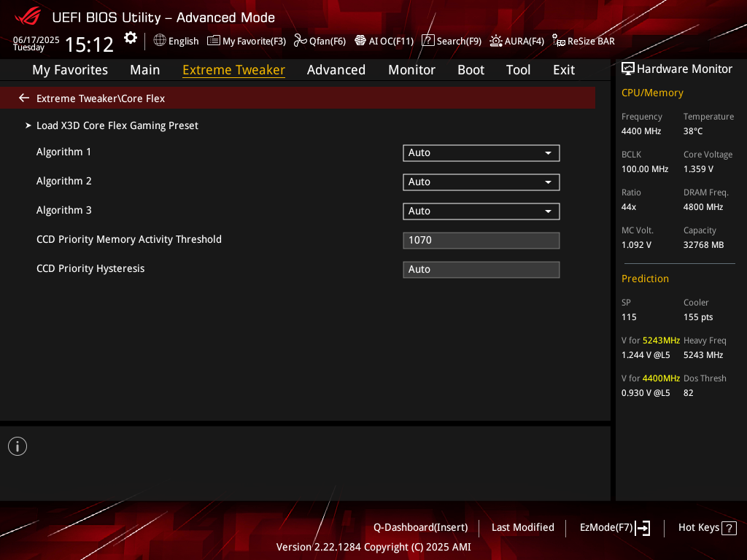The width and height of the screenshot is (747, 560).
Task: Select the Algorithm 1 label
Action: click(63, 152)
